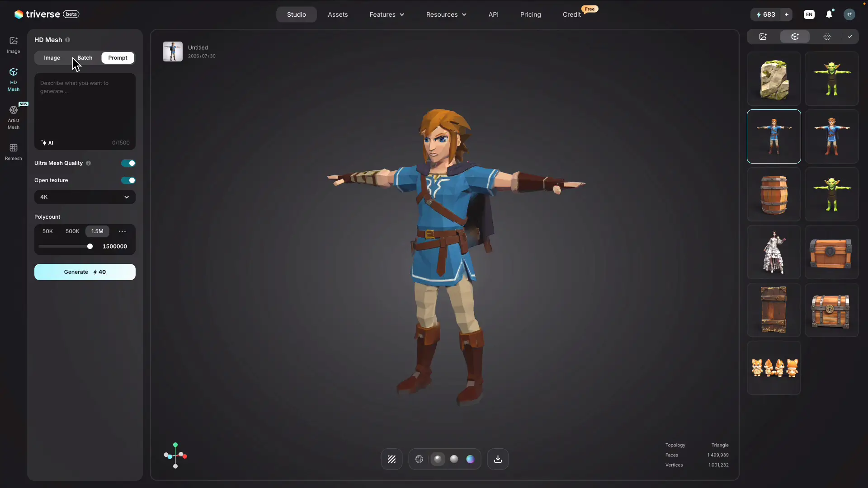Open Assets in top navigation

tap(338, 14)
